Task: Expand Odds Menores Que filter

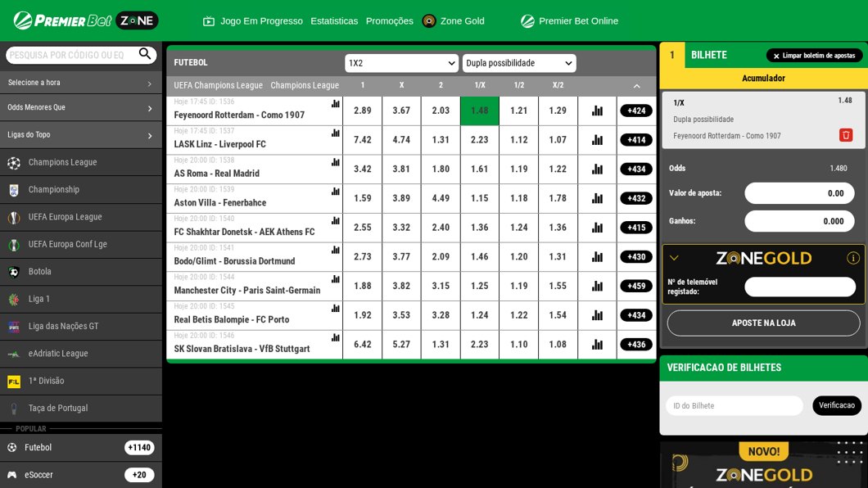Action: point(81,108)
